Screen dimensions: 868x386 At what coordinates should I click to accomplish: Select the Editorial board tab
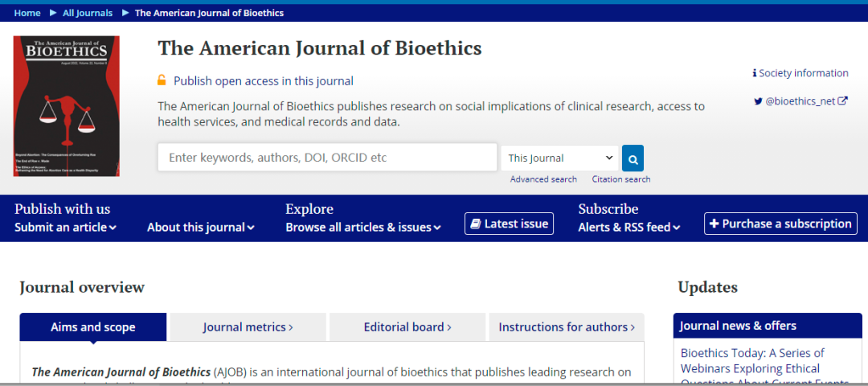click(407, 327)
